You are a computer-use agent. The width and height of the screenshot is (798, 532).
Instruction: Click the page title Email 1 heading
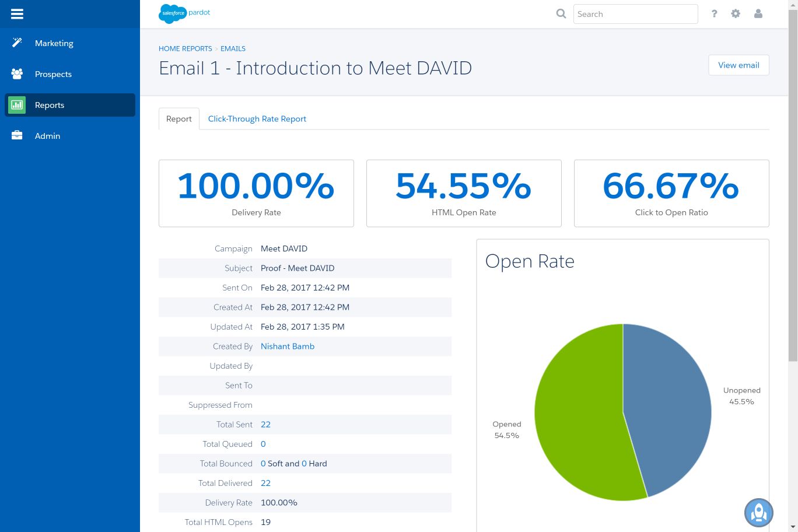pyautogui.click(x=315, y=68)
